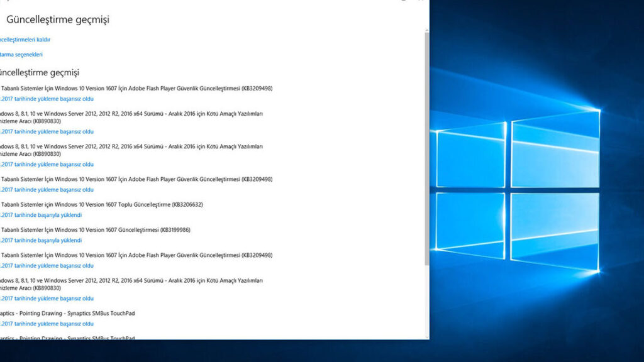Click the third Adobe Flash Player security update entry

[x=135, y=255]
